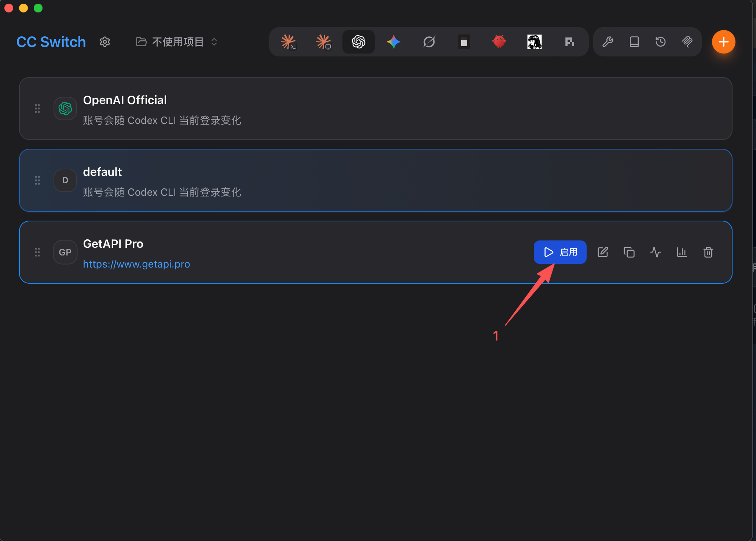Select the anime girl portrait app tab
This screenshot has width=756, height=541.
pyautogui.click(x=535, y=42)
